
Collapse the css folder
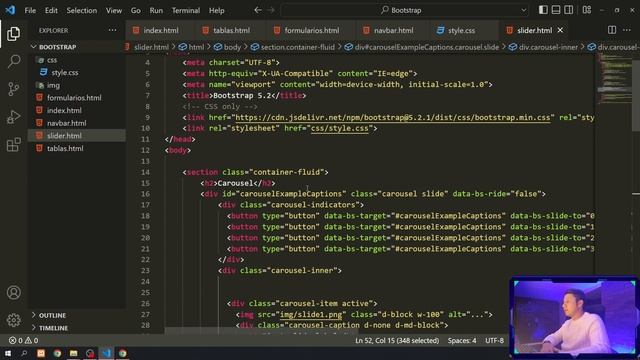(x=52, y=60)
